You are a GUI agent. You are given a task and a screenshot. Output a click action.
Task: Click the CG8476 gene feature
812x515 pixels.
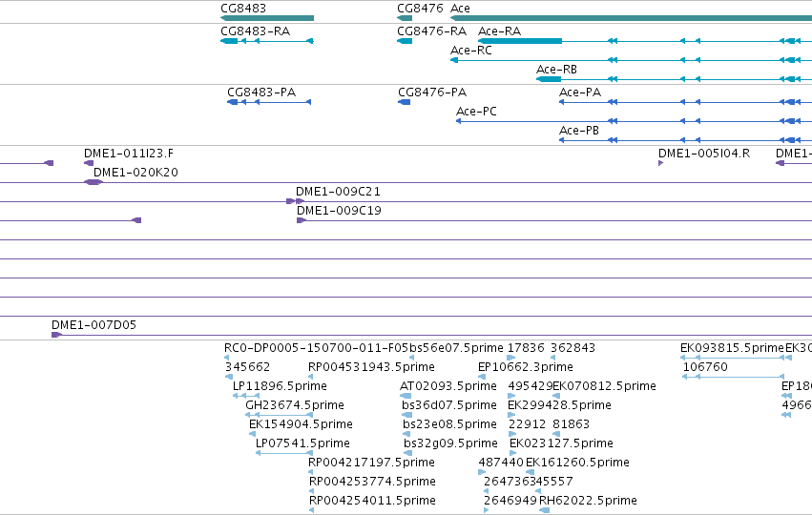[x=405, y=18]
